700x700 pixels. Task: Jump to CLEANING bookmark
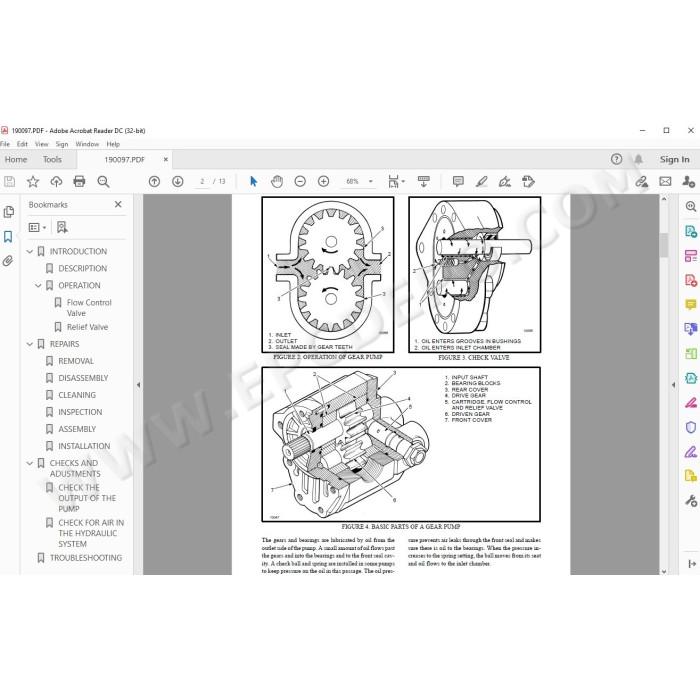point(77,395)
